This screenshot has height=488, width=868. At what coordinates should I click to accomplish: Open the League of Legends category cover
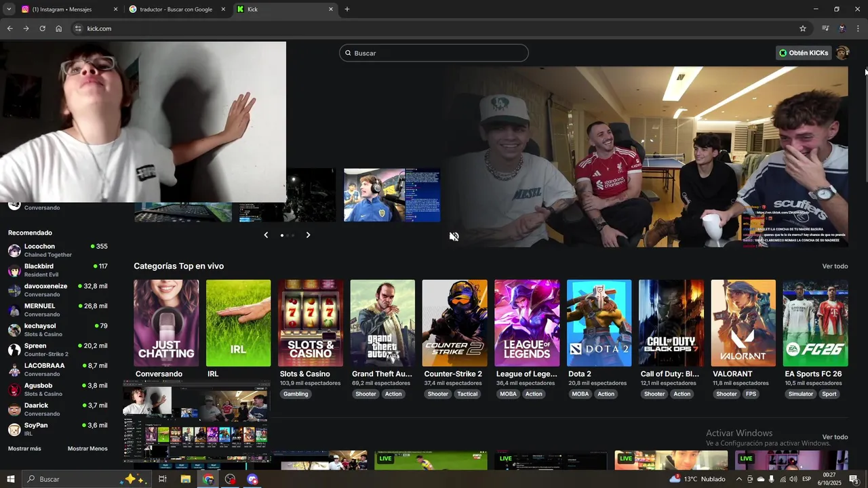pos(527,323)
